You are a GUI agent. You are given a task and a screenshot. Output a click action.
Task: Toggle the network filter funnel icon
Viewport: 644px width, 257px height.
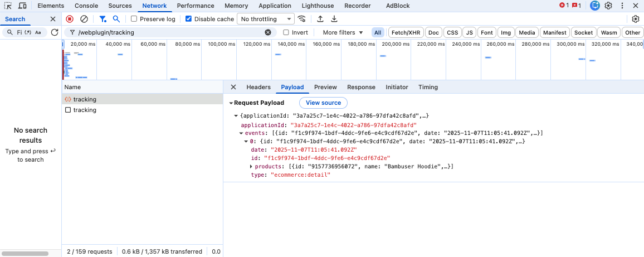[103, 19]
